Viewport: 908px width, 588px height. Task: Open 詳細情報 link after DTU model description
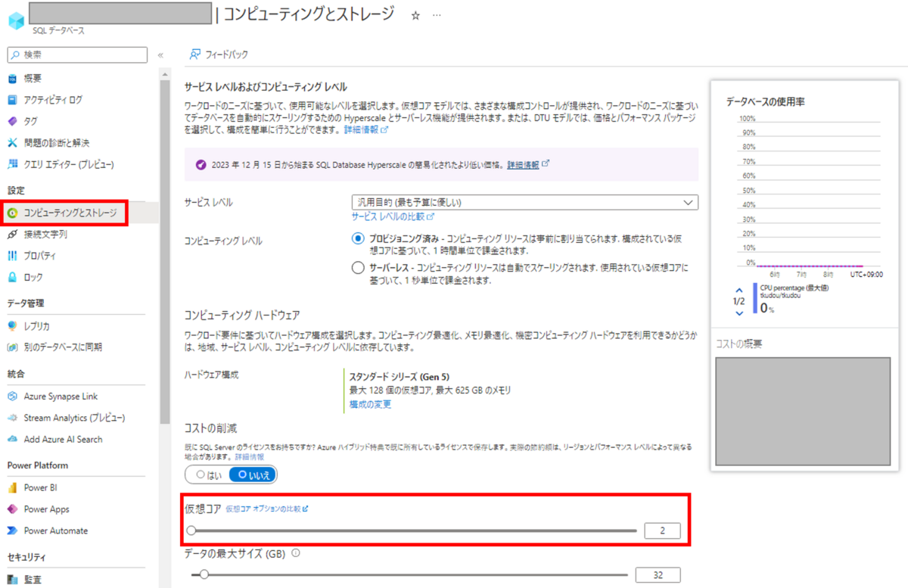365,130
